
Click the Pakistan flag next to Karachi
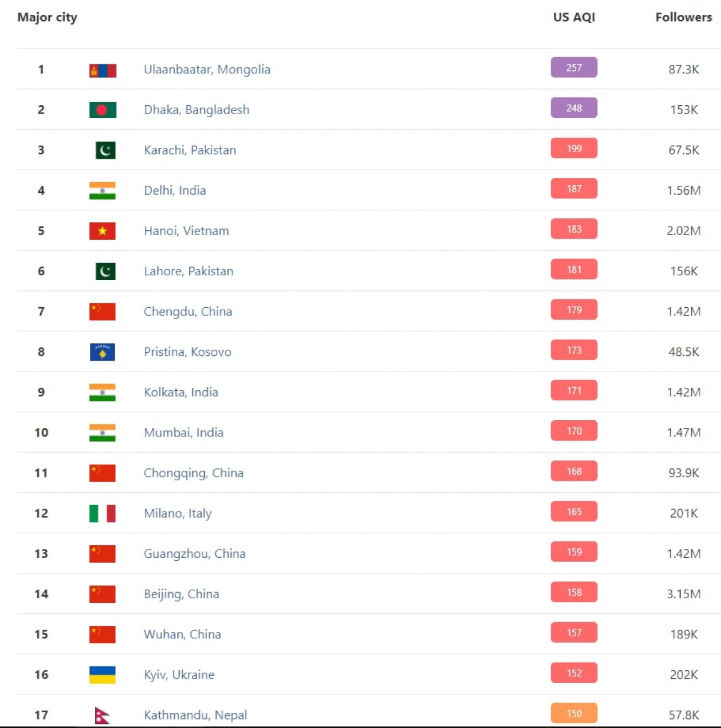[x=106, y=150]
